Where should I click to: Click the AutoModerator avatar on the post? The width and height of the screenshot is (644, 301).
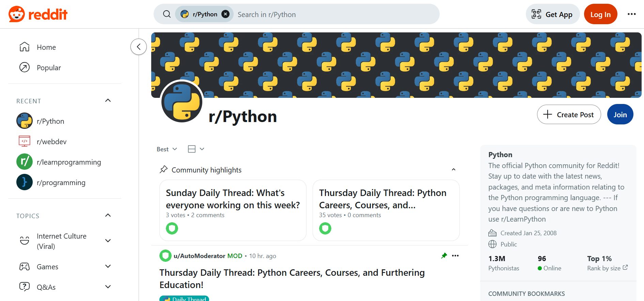click(x=166, y=256)
